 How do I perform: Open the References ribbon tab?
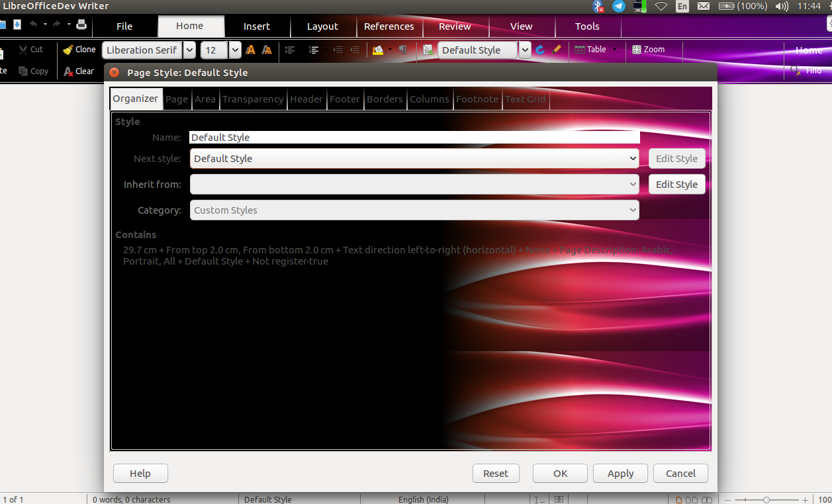389,26
